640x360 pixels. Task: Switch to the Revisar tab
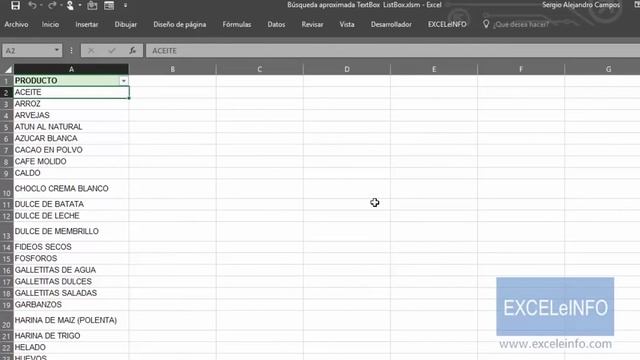coord(312,24)
